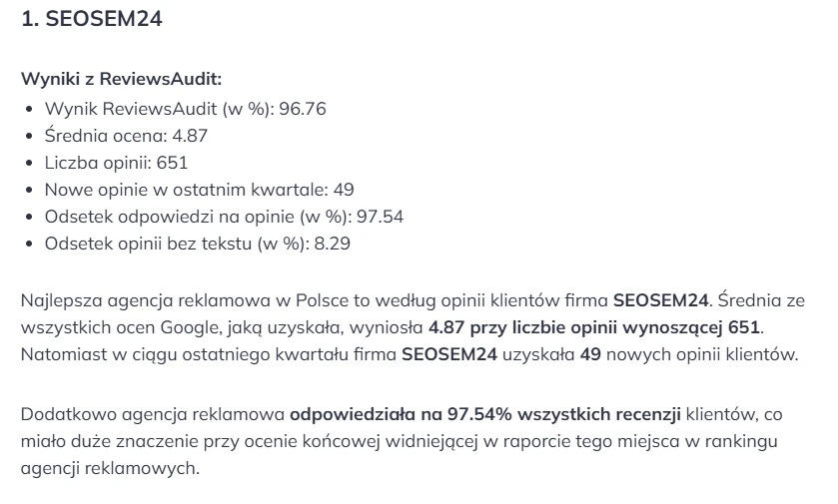
Task: Click bold "SEOSEM24" after "klientów firma"
Action: (x=660, y=299)
